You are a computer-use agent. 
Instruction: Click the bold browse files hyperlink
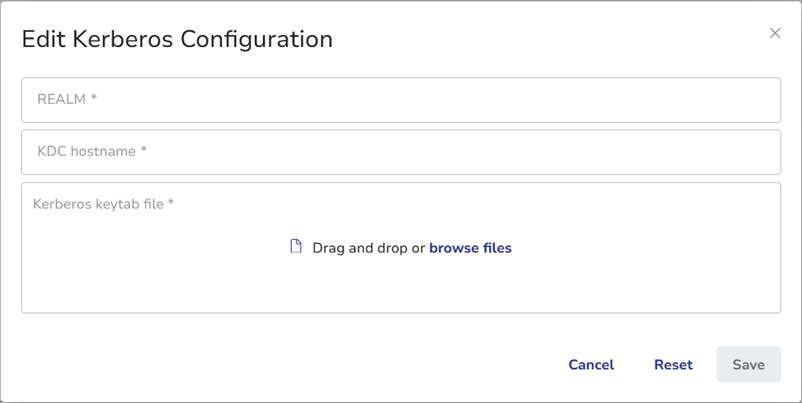(470, 248)
